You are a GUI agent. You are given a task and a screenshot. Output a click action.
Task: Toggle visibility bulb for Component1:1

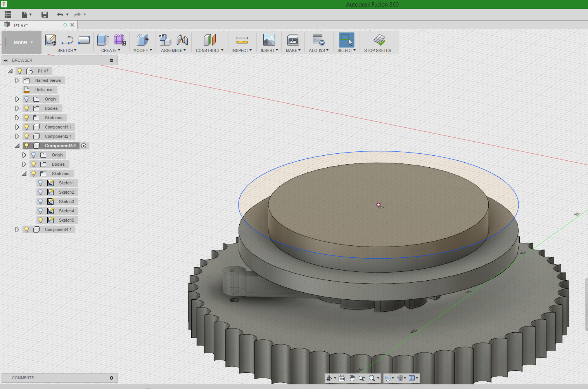point(26,127)
